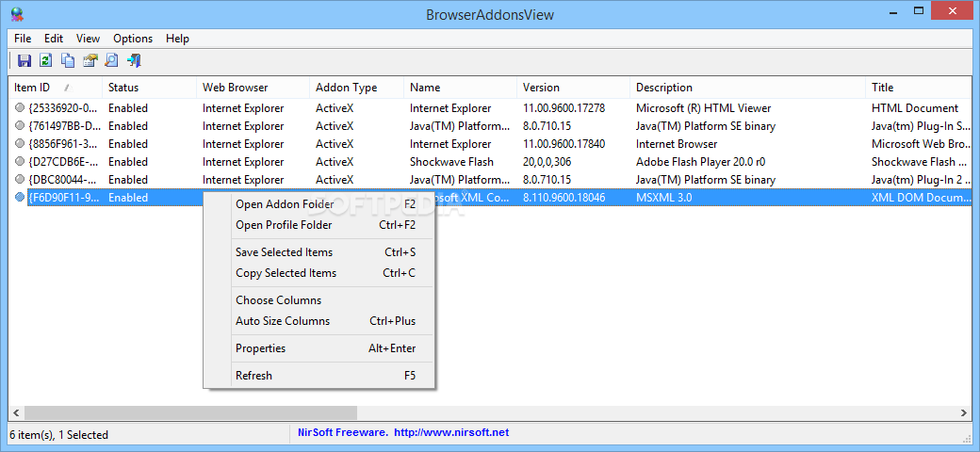This screenshot has height=452, width=980.
Task: Open the Edit menu
Action: point(54,38)
